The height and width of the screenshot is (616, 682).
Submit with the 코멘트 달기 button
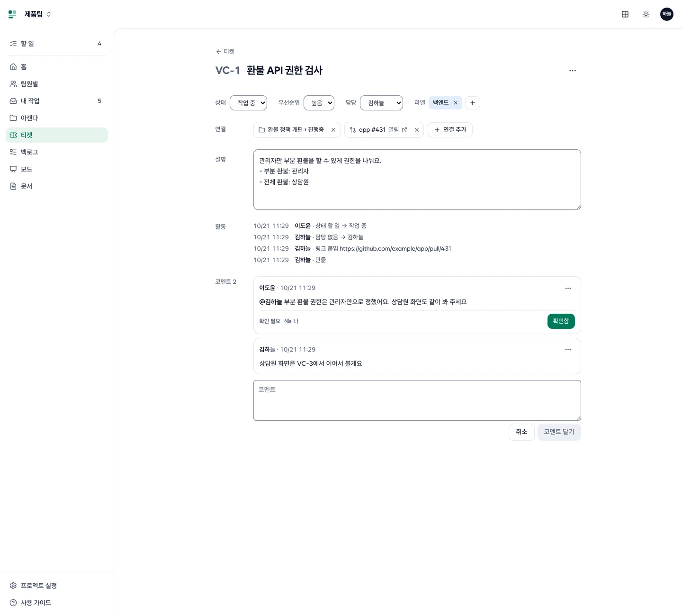coord(559,432)
